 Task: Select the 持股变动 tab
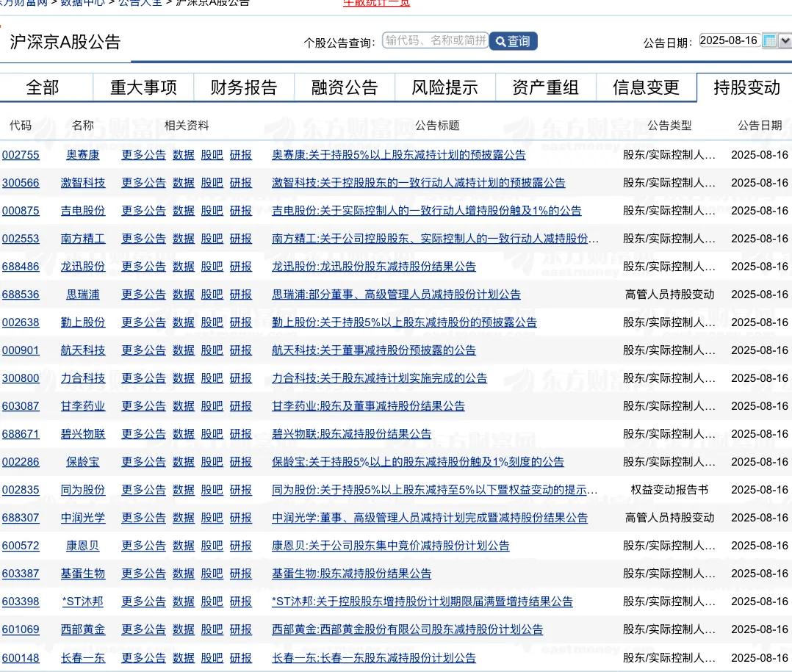pos(746,87)
